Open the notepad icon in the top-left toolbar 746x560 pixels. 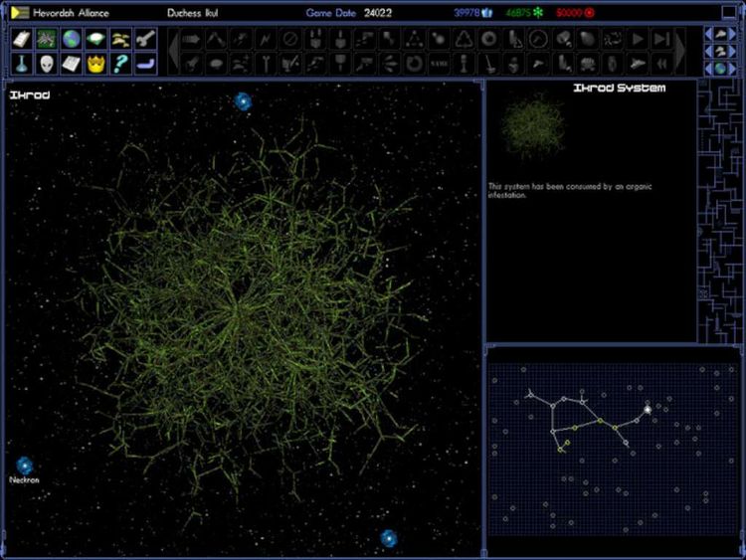tap(20, 40)
